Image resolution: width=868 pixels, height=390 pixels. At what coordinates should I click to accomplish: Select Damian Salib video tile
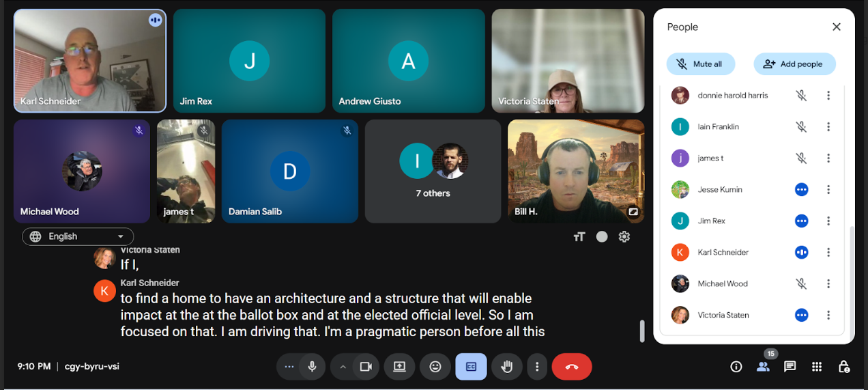(x=290, y=171)
